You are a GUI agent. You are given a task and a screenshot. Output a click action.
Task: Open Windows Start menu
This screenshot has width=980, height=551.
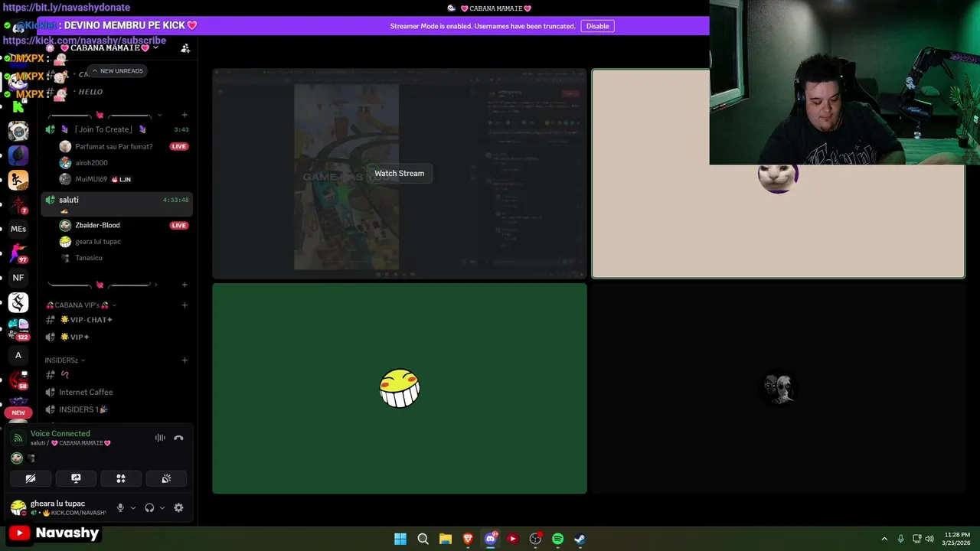pos(400,539)
